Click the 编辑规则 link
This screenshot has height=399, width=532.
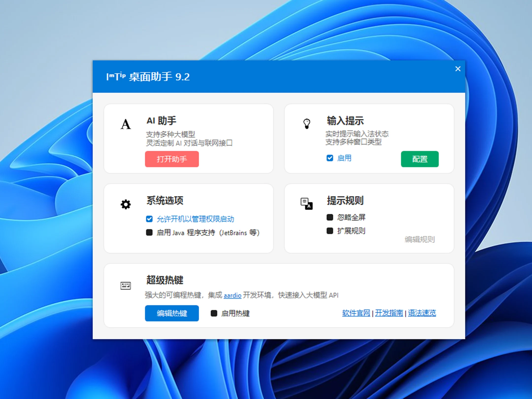[x=420, y=239]
